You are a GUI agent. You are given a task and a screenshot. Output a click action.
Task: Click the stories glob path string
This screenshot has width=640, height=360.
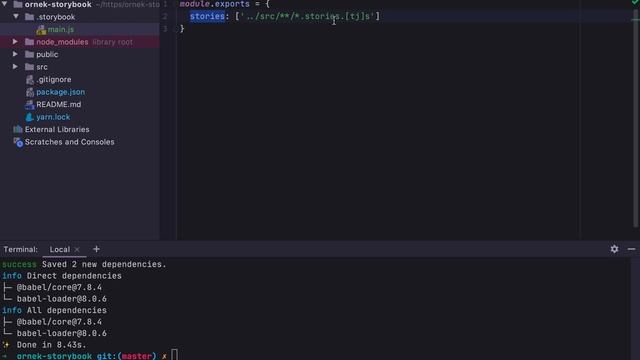click(x=308, y=16)
